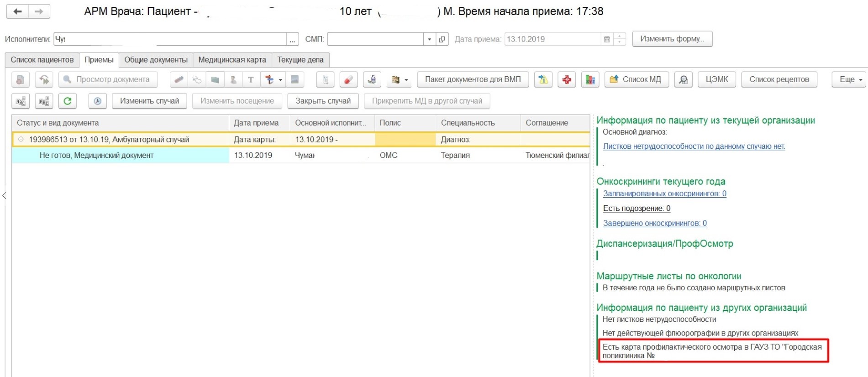Open the СМП dropdown list
Viewport: 868px width, 377px height.
[x=429, y=39]
